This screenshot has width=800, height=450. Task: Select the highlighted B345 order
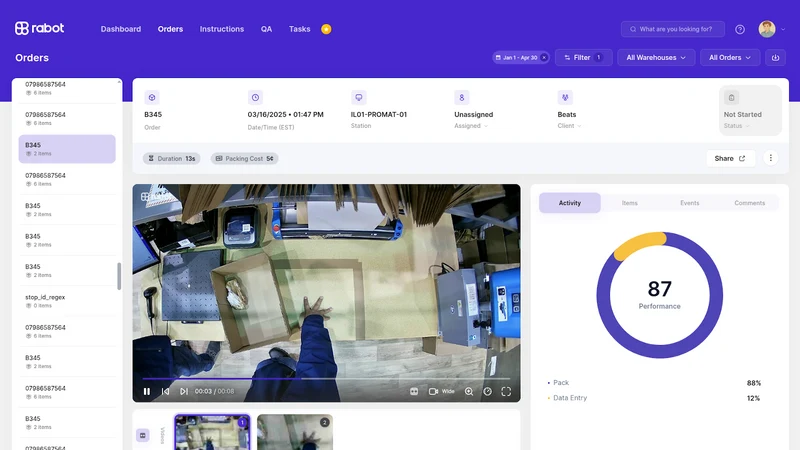[x=67, y=149]
